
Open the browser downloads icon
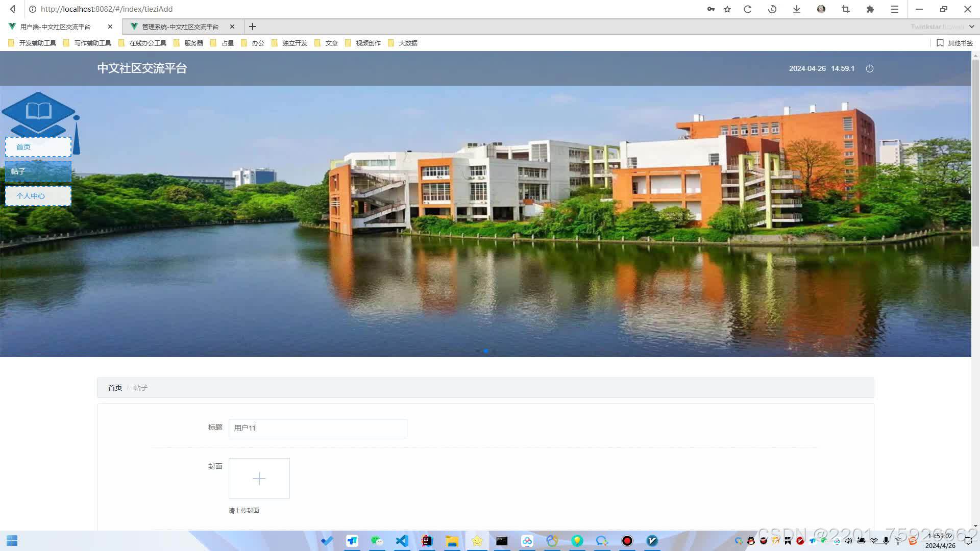[x=796, y=9]
